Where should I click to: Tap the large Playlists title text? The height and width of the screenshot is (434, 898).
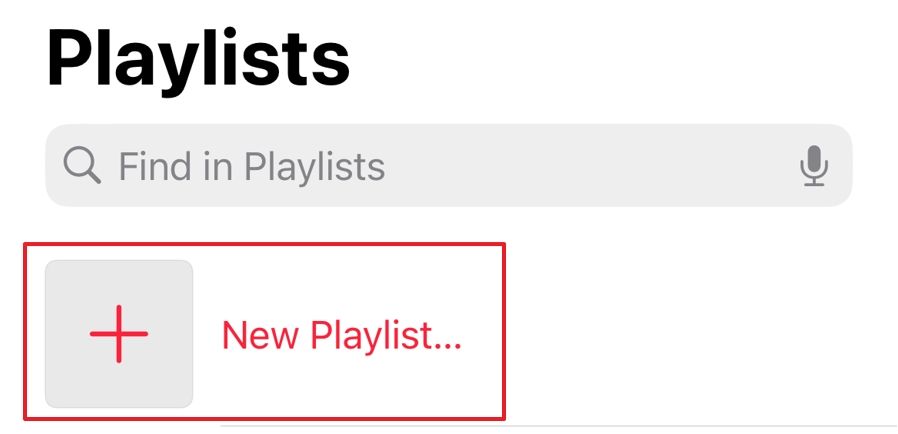tap(198, 60)
